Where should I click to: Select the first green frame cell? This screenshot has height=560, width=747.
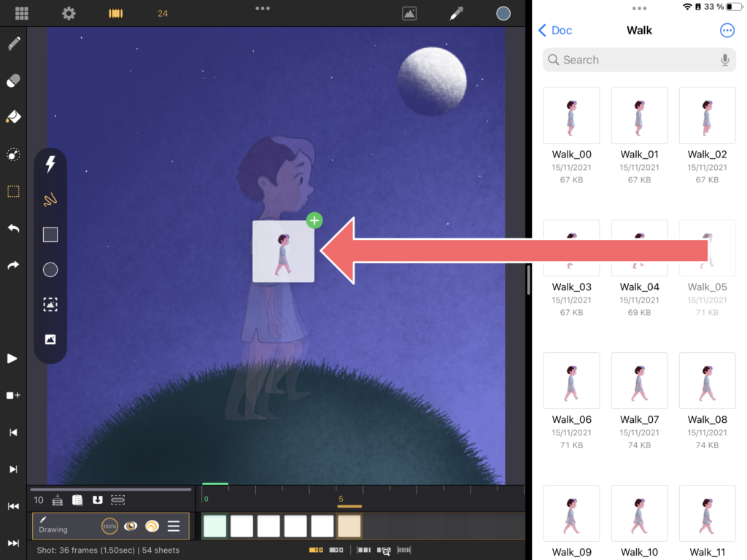[215, 526]
